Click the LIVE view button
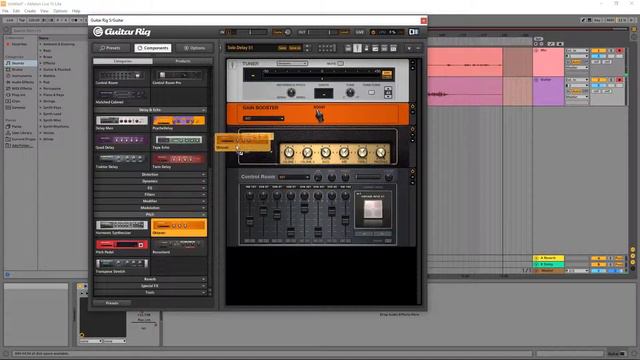640x360 pixels. point(360,32)
